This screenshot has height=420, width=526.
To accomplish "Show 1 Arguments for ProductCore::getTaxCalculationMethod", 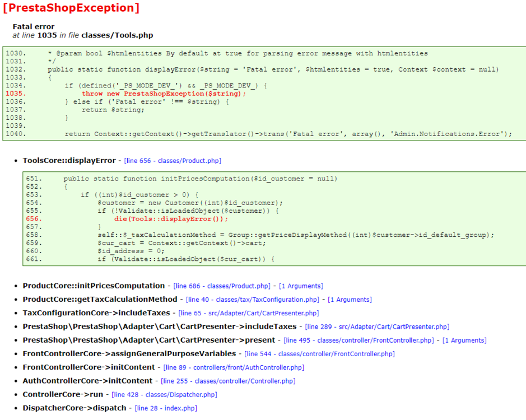I will 350,300.
